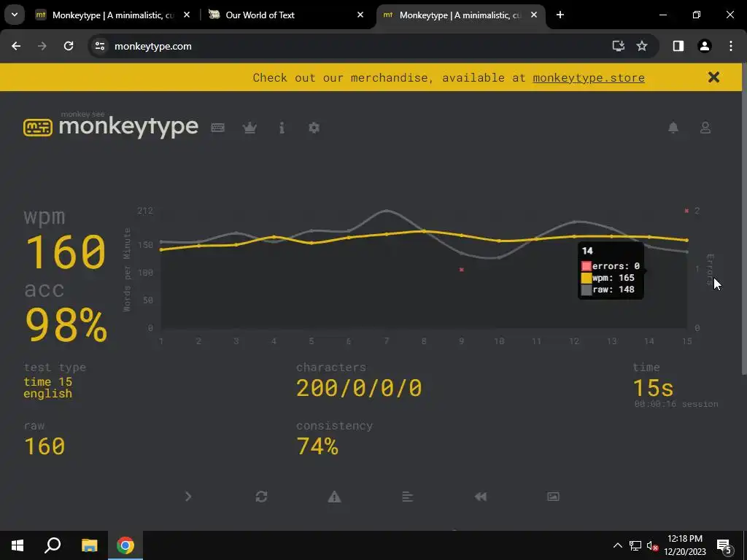Open File Explorer from the taskbar
The height and width of the screenshot is (560, 747).
tap(89, 545)
